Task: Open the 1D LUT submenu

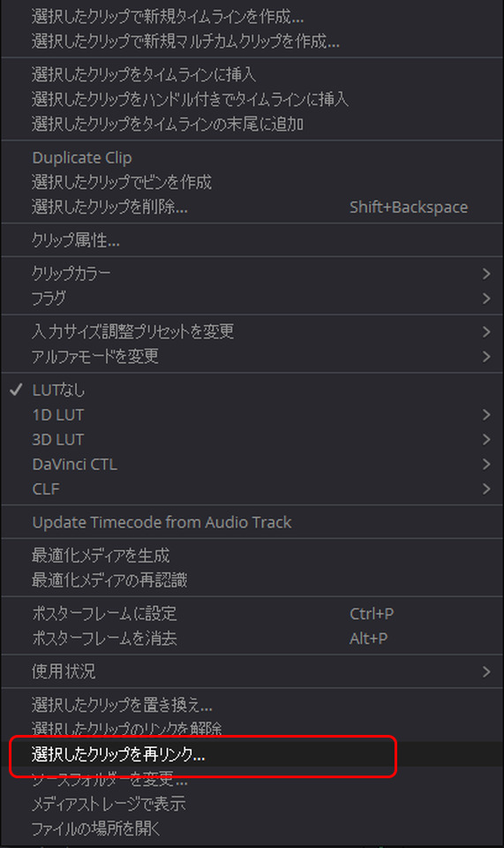Action: click(252, 415)
